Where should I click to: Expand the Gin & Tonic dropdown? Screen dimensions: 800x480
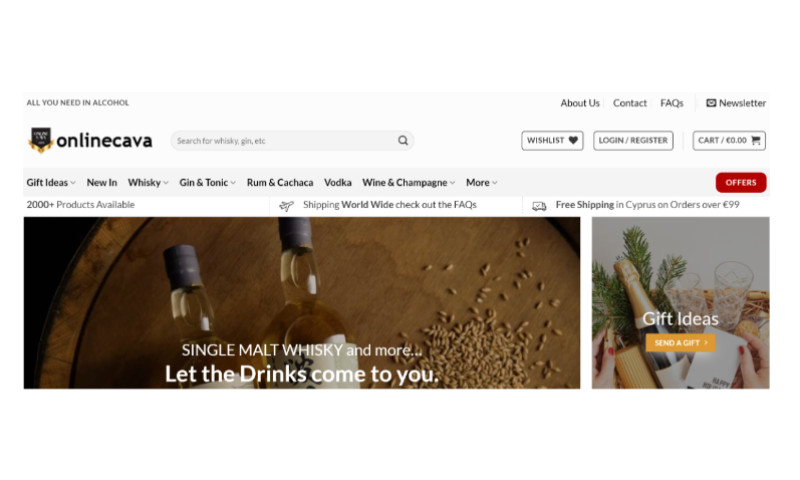(x=208, y=183)
